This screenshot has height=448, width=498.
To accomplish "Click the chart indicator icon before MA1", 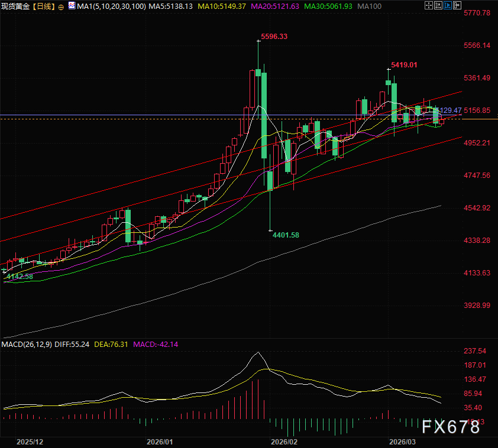I will [x=73, y=7].
